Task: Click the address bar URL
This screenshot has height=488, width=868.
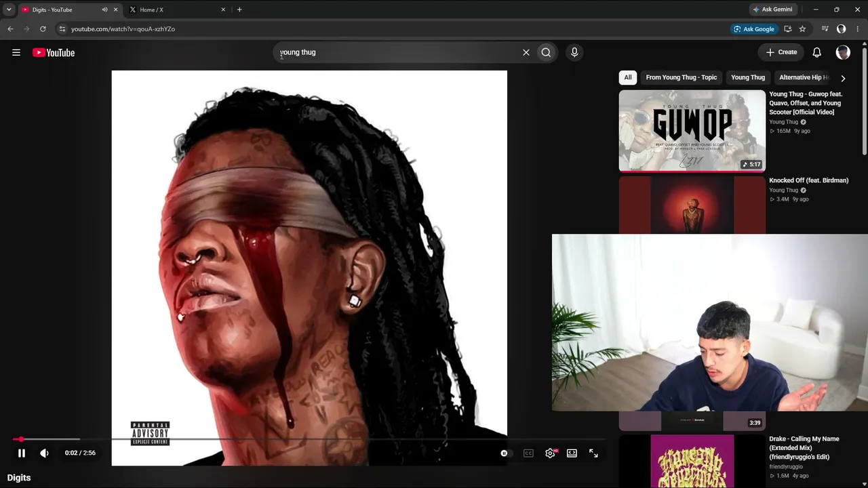Action: [123, 29]
